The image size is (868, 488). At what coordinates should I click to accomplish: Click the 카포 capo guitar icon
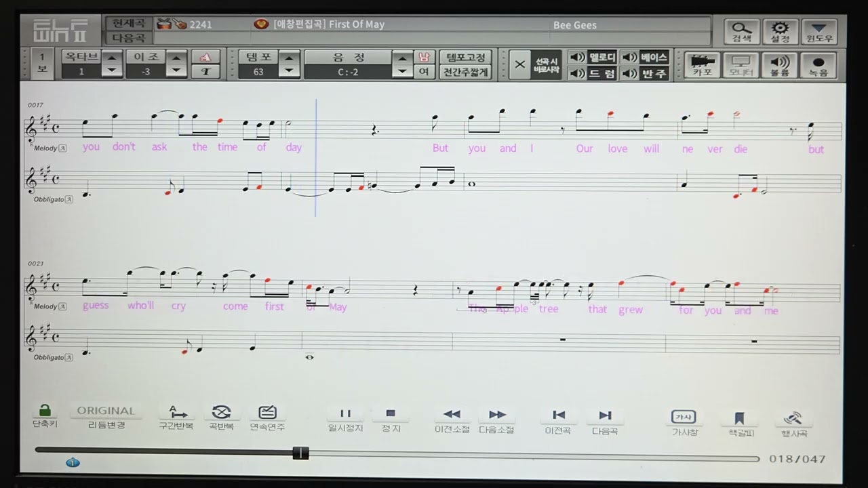[x=702, y=65]
